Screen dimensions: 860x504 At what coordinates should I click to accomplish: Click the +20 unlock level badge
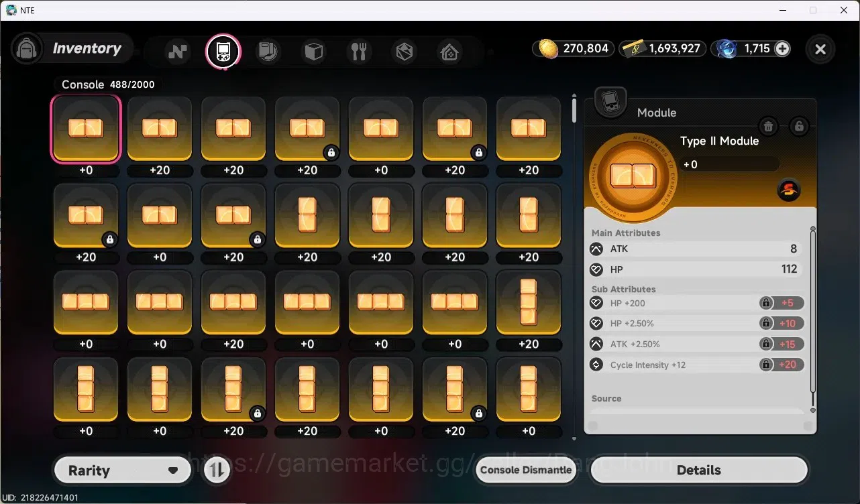[x=788, y=365]
